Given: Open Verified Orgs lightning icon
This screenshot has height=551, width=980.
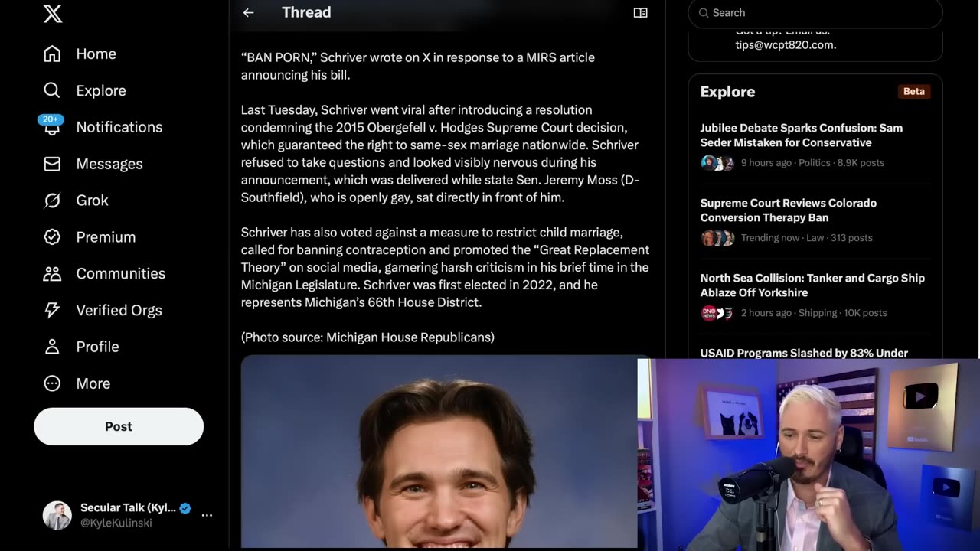Looking at the screenshot, I should (x=52, y=310).
